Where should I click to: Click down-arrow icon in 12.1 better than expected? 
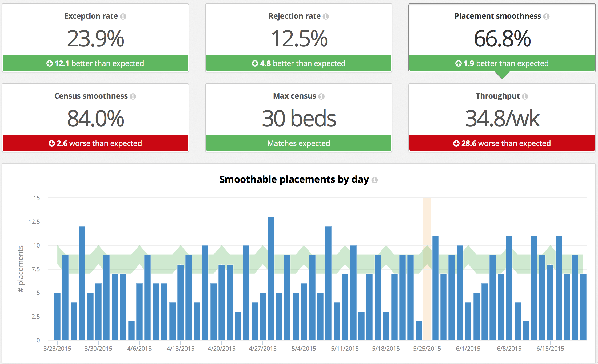pos(49,63)
